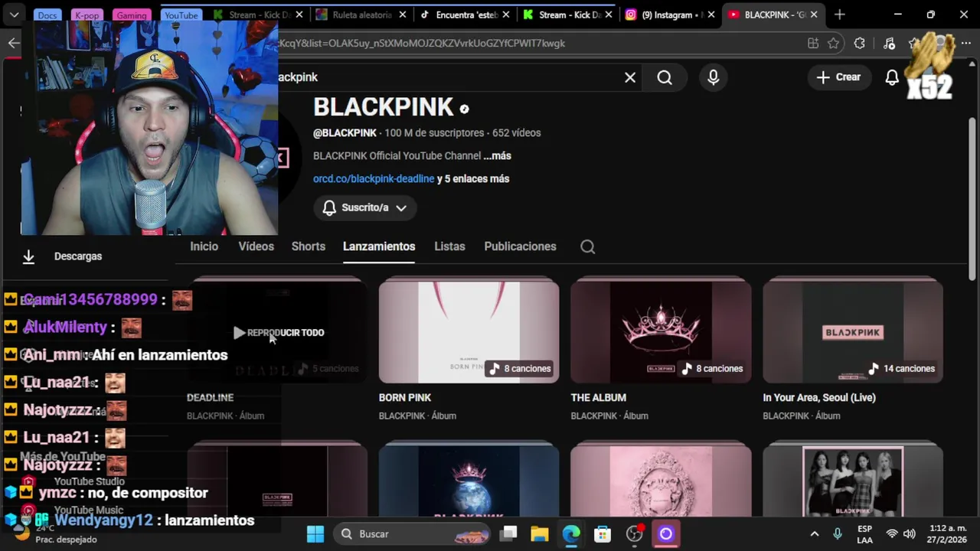
Task: Click the Crear button
Action: (x=839, y=77)
